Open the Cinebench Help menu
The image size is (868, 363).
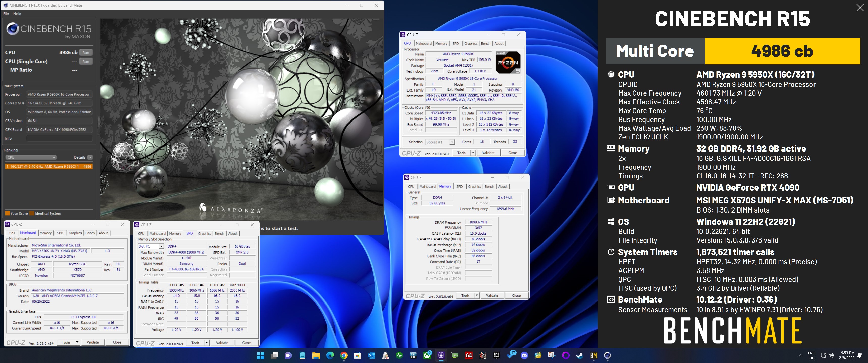(17, 13)
